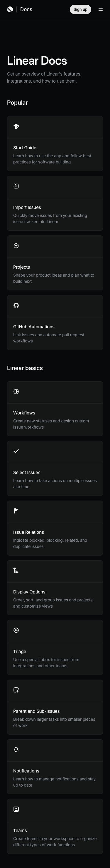Viewport: 110px width, 868px height.
Task: Click the Select Issues checkmark icon
Action: tap(16, 451)
